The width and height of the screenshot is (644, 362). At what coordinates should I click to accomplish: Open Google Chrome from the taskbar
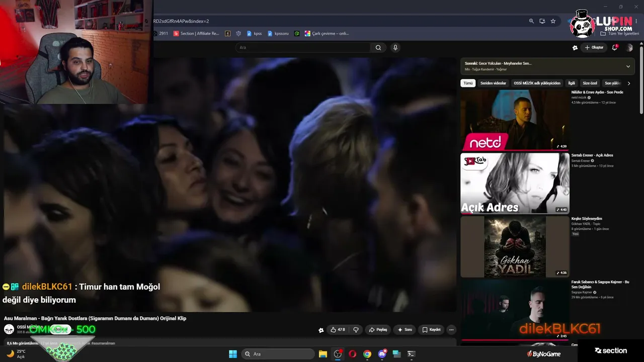pyautogui.click(x=367, y=354)
